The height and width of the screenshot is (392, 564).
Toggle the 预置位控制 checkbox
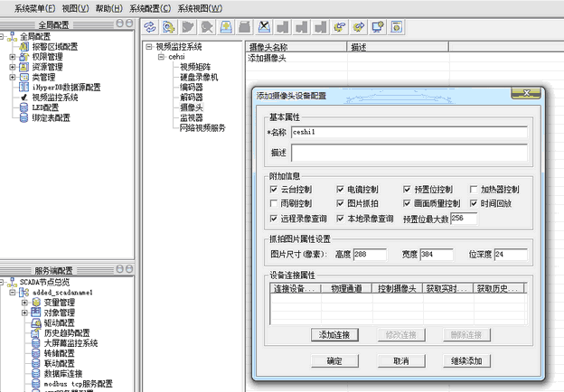pos(407,189)
